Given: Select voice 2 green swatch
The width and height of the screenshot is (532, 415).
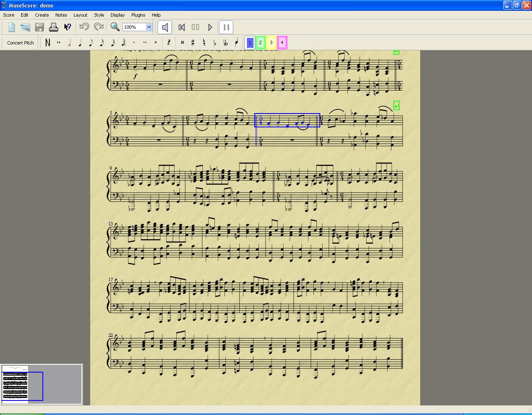Looking at the screenshot, I should (260, 42).
